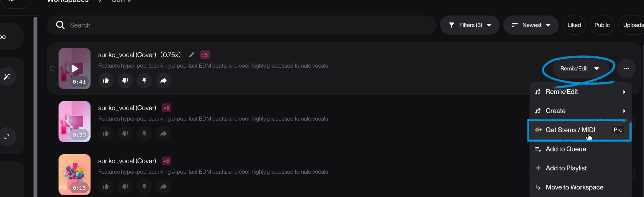This screenshot has width=644, height=197.
Task: Expand the Remix/Edit dropdown button
Action: point(579,69)
